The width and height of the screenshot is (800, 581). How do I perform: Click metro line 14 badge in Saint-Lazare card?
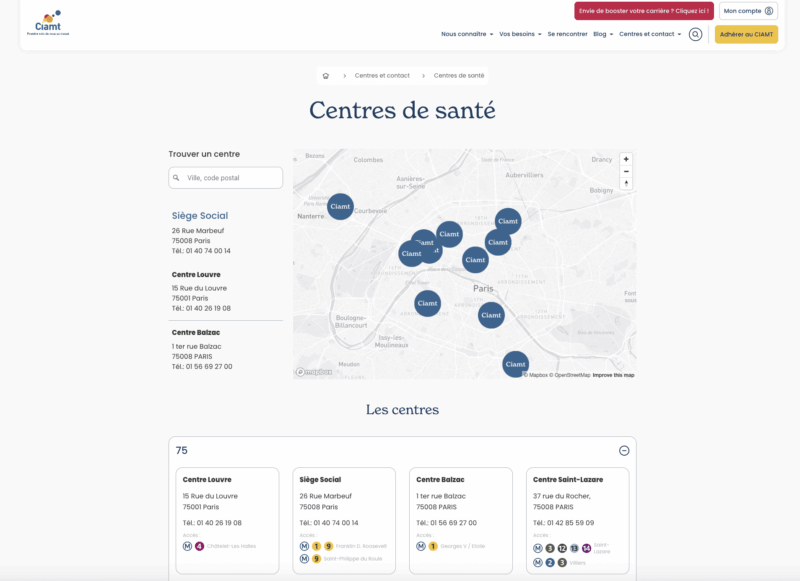586,548
